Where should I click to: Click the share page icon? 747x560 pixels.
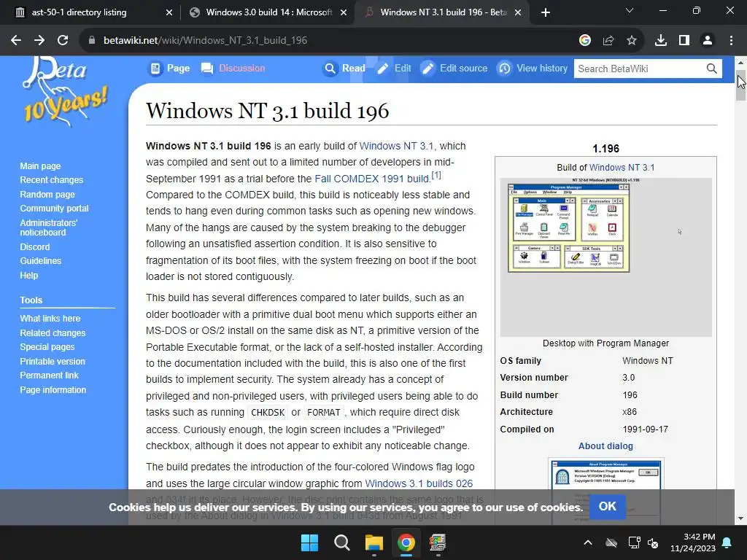coord(608,41)
